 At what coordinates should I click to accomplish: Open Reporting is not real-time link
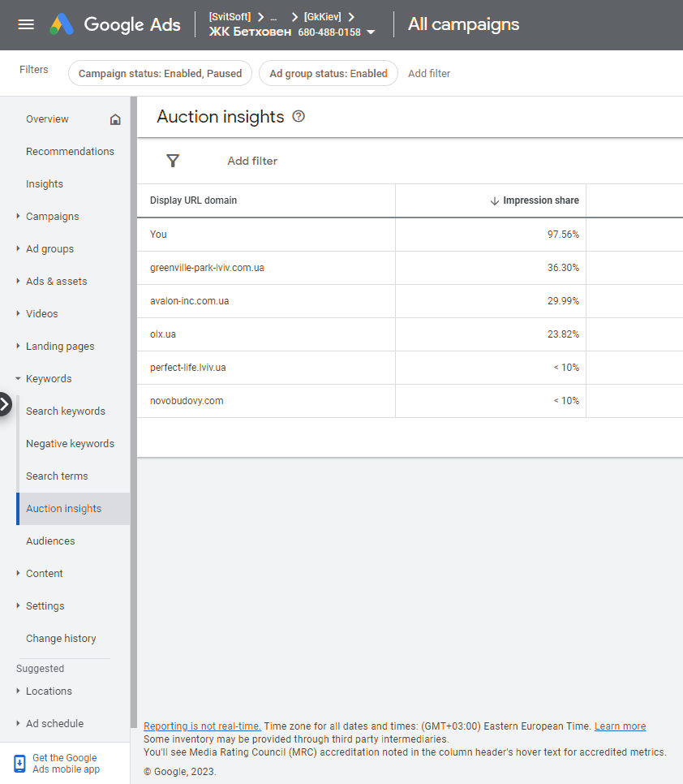pos(202,726)
